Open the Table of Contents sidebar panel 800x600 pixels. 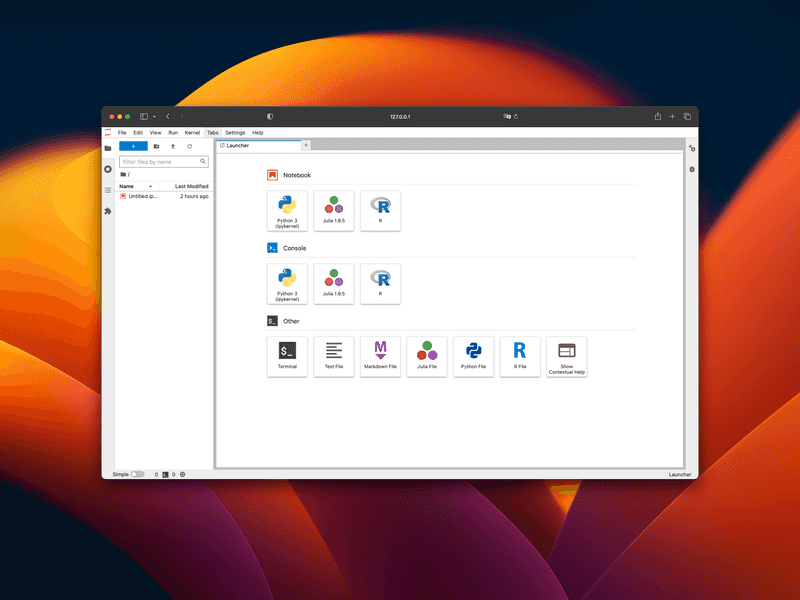(x=108, y=190)
